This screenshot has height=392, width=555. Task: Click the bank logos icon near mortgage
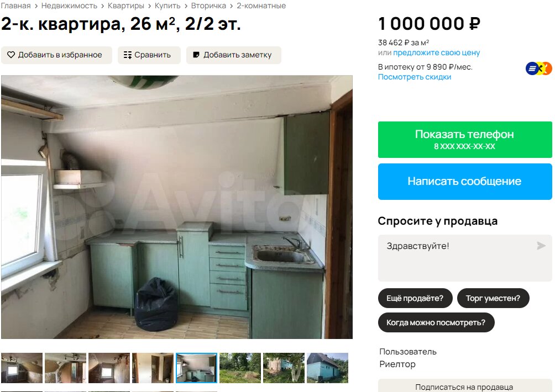pyautogui.click(x=539, y=68)
